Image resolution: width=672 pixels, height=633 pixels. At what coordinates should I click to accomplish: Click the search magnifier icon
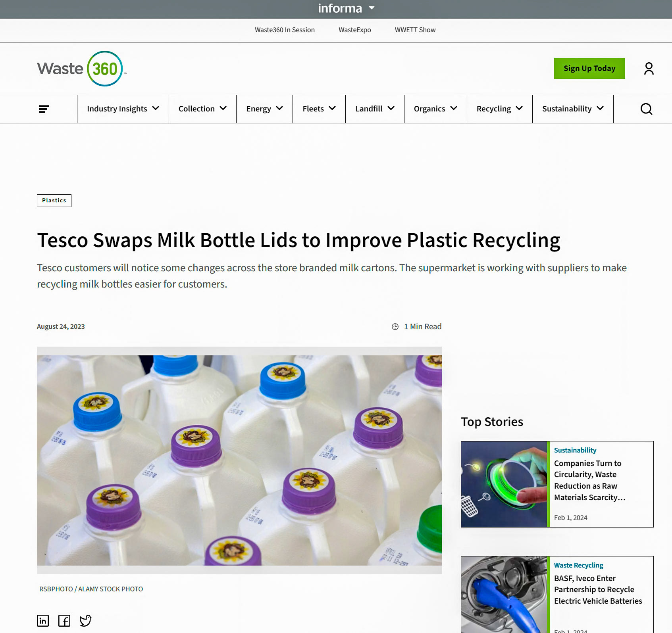click(646, 109)
